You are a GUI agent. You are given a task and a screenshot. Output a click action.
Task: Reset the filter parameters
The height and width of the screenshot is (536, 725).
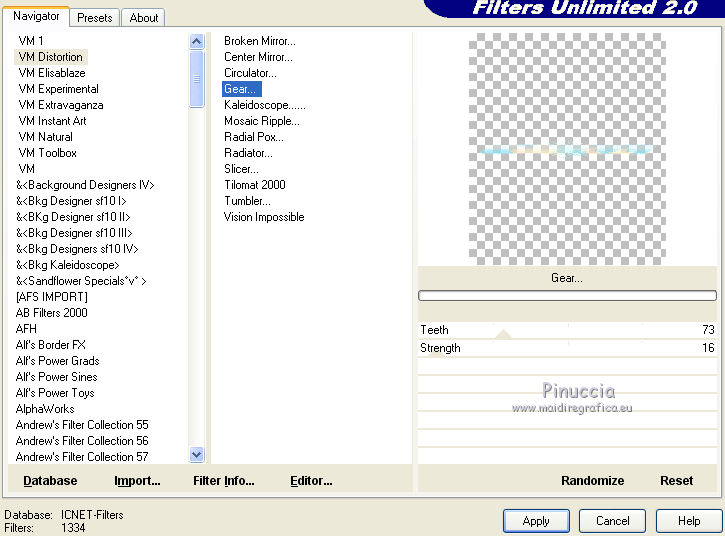click(x=676, y=481)
